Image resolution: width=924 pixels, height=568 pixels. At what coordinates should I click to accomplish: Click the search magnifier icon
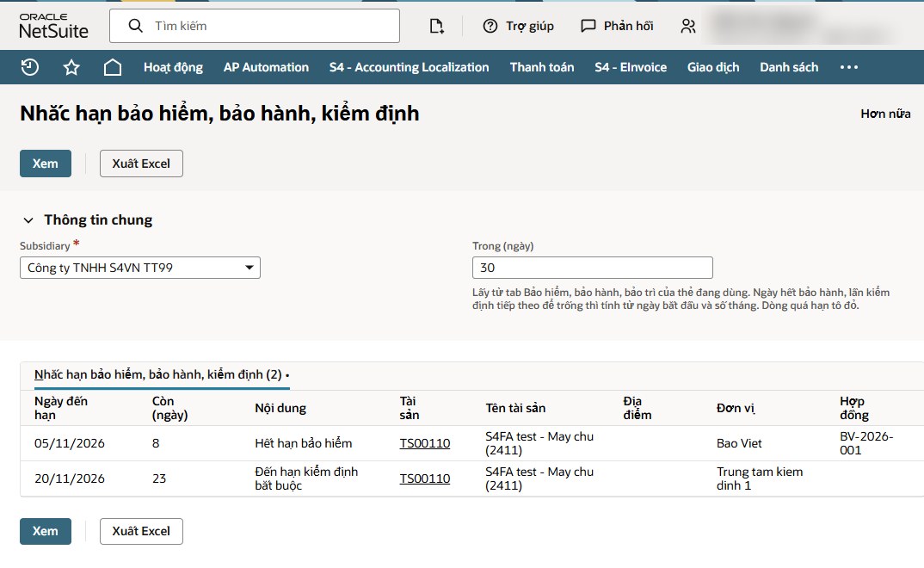(x=136, y=26)
